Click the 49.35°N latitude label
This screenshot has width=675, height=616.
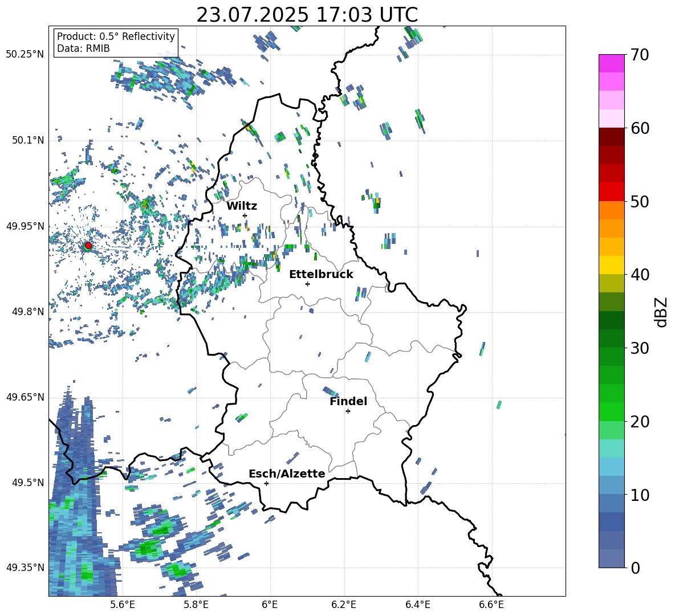pyautogui.click(x=25, y=568)
